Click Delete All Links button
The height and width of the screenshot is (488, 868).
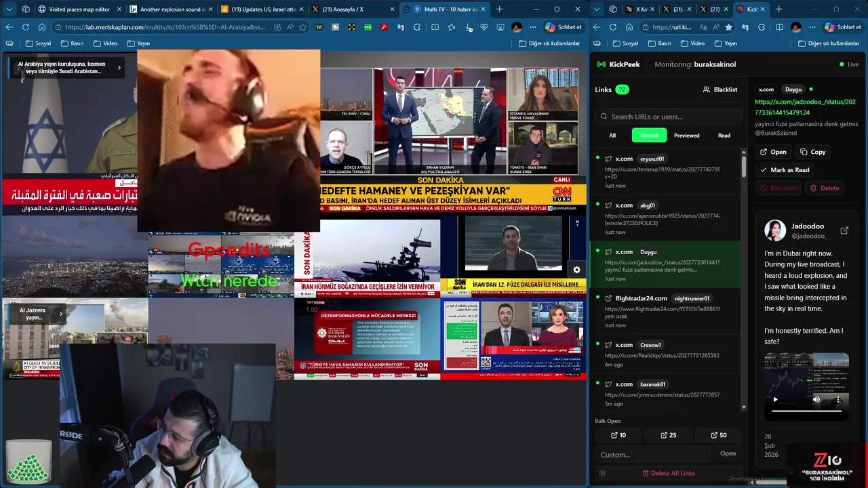[669, 473]
